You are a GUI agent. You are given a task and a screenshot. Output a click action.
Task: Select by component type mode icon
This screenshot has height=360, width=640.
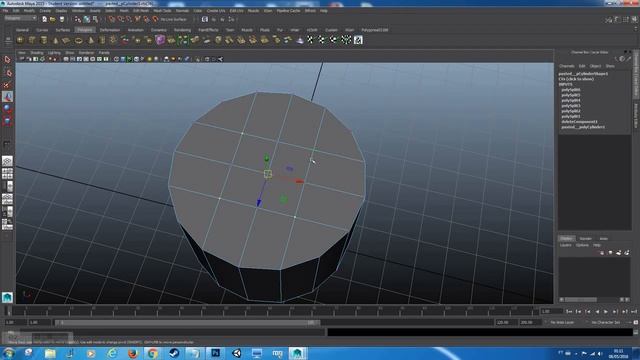click(95, 19)
